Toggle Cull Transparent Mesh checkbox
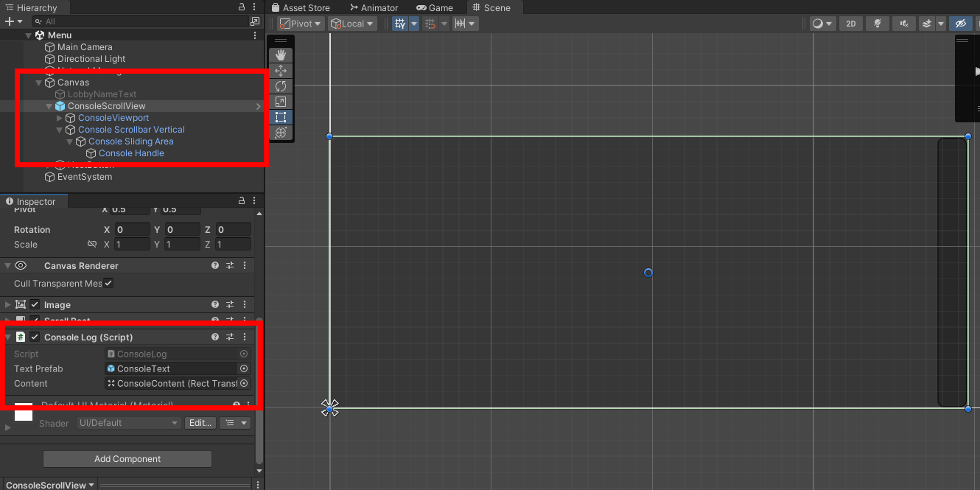Screen dimensions: 980x490 [108, 284]
